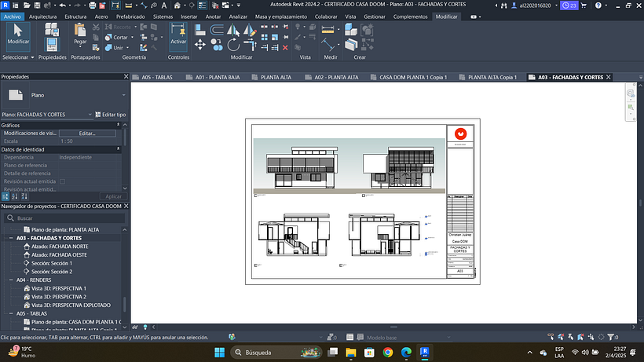Select the Trim/Extend to corner tool

coord(249,44)
